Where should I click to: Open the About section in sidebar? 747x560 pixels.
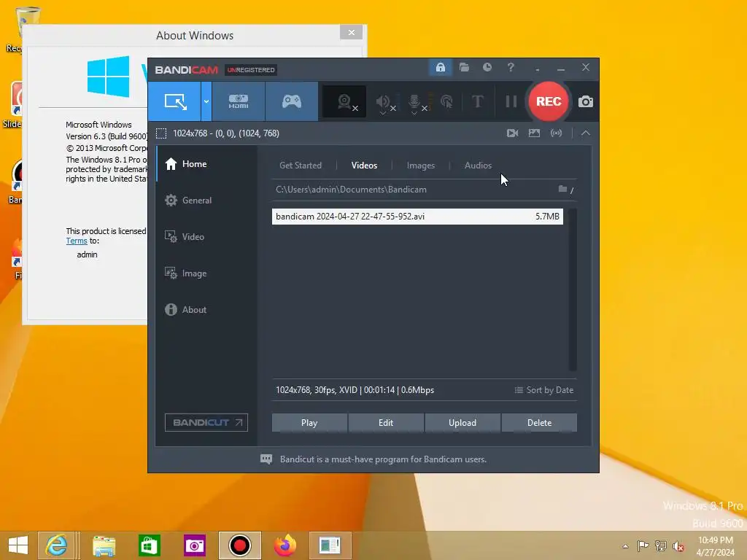[206, 309]
